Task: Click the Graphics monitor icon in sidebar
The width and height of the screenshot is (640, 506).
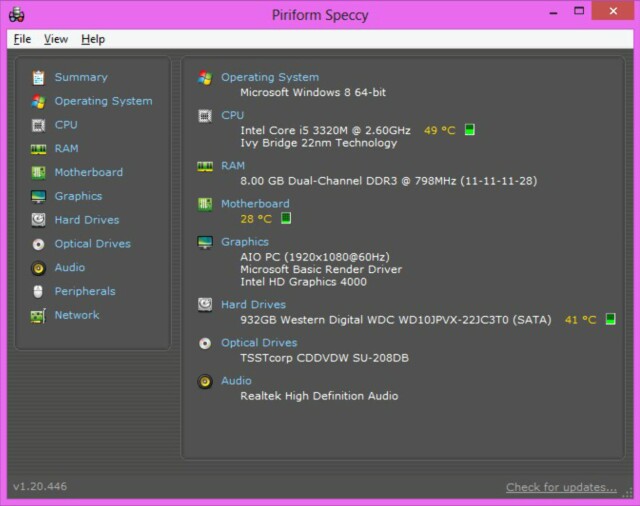Action: (x=38, y=196)
